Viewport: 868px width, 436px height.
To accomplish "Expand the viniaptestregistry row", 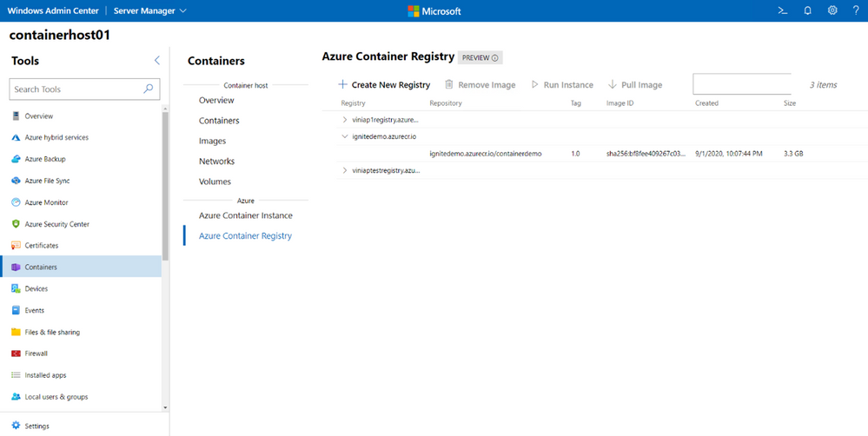I will tap(345, 170).
